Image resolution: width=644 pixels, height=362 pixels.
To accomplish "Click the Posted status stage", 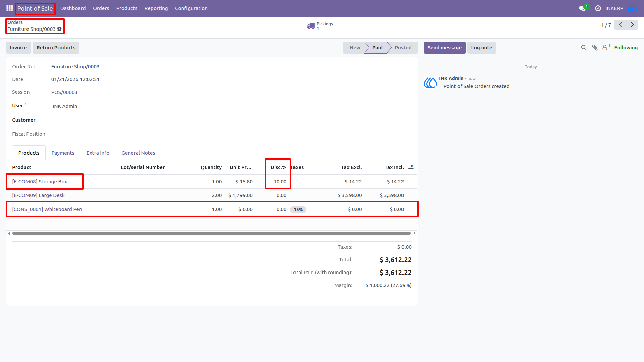I will click(x=403, y=48).
